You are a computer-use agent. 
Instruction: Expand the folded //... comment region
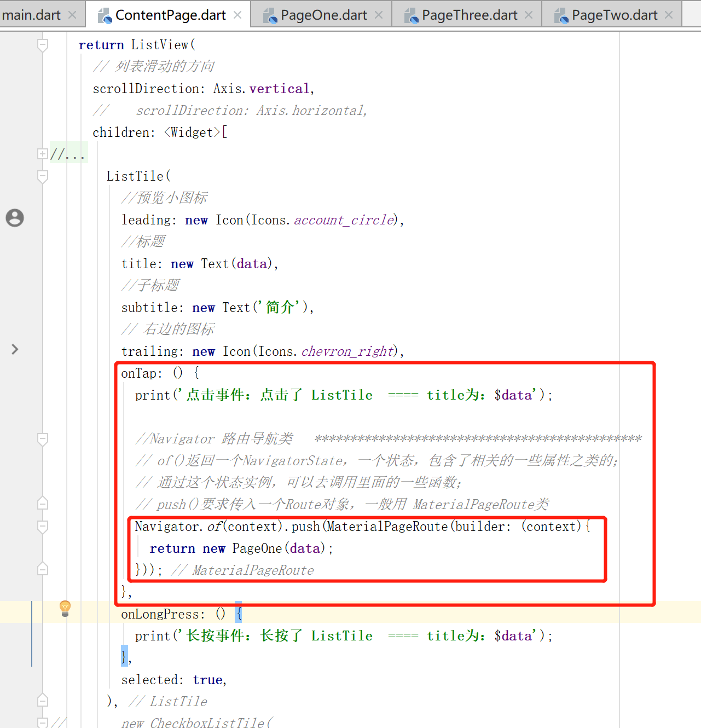tap(43, 154)
